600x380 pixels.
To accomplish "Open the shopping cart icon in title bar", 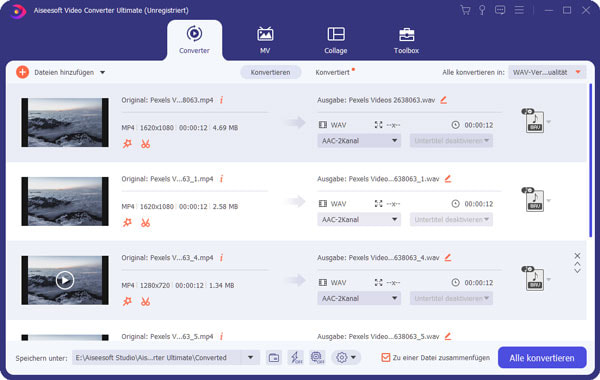I will (465, 10).
